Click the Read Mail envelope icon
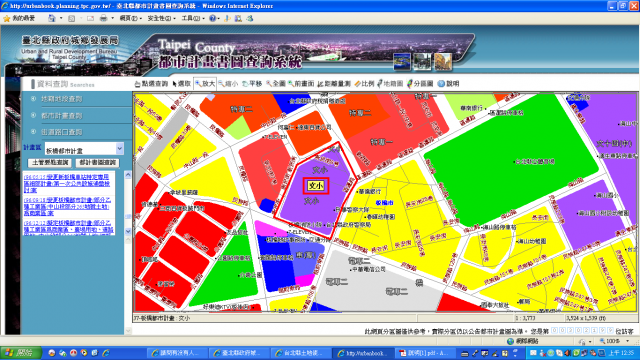Image resolution: width=640 pixels, height=360 pixels. click(x=90, y=18)
